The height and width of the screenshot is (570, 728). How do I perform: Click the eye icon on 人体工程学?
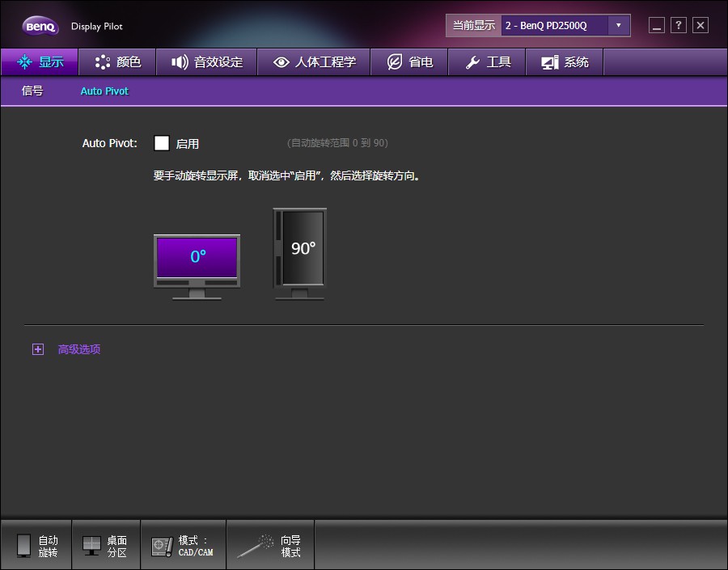coord(281,62)
